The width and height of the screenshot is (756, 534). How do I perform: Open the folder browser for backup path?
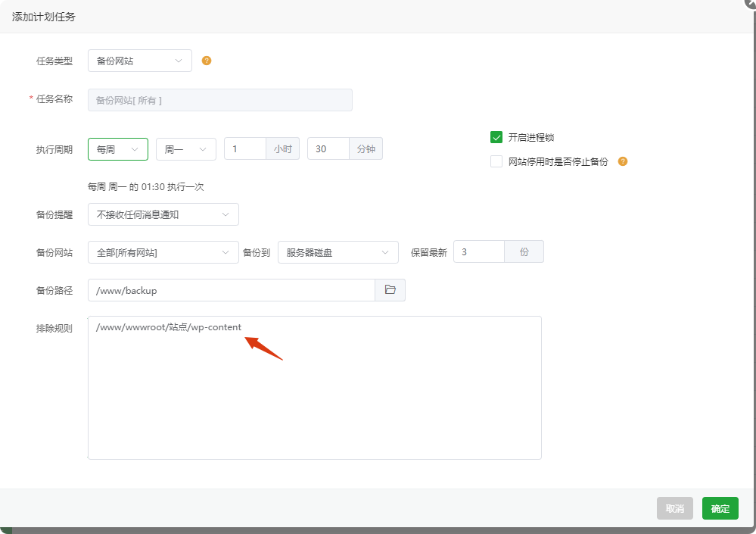coord(390,290)
